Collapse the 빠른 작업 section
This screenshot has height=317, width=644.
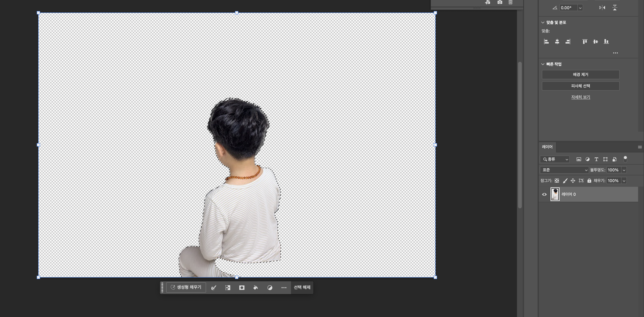click(x=543, y=64)
